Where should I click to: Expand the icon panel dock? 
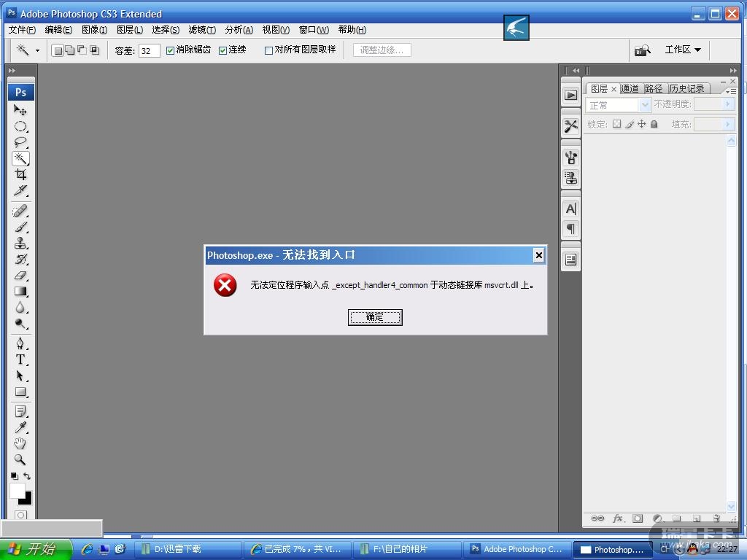pyautogui.click(x=576, y=71)
